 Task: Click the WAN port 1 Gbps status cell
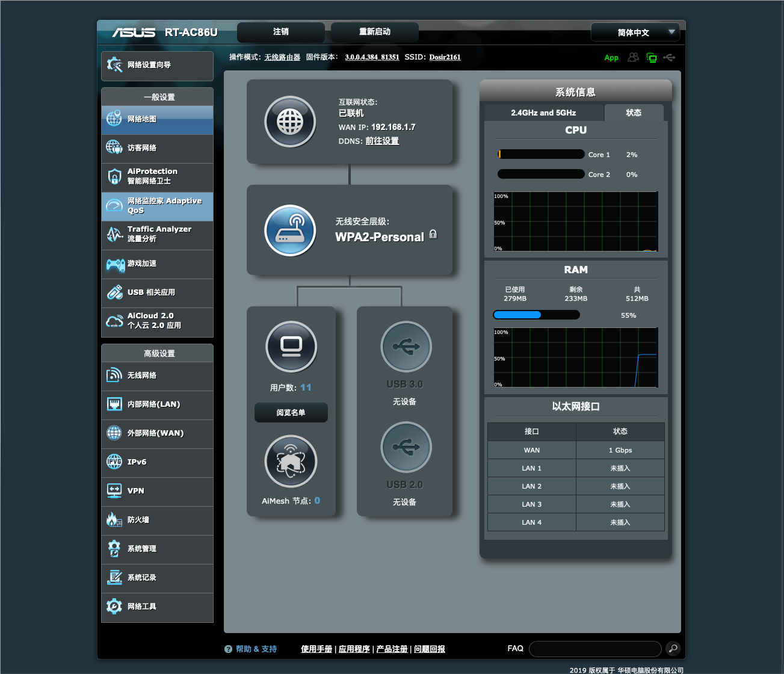(x=620, y=450)
